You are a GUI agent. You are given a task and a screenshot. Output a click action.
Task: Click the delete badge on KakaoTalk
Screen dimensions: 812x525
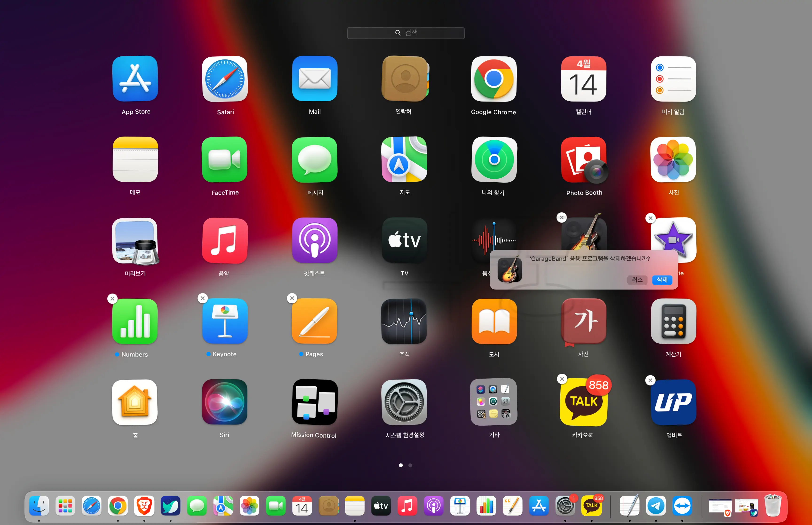562,379
